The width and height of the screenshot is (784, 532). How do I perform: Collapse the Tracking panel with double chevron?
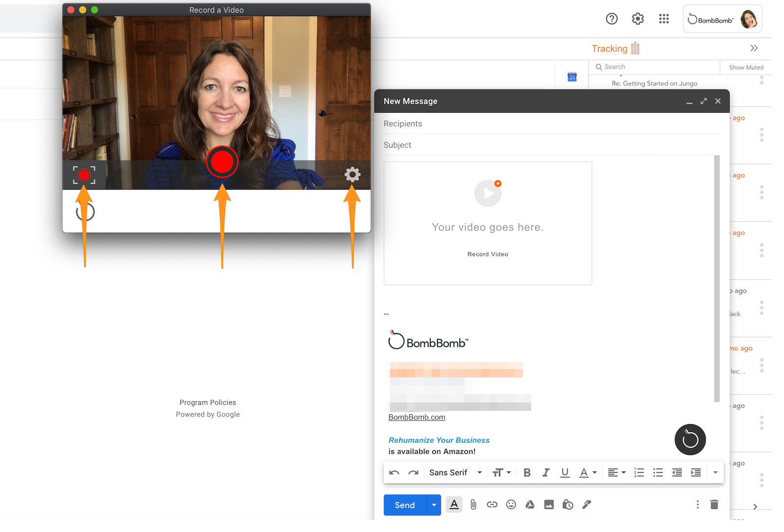click(754, 48)
